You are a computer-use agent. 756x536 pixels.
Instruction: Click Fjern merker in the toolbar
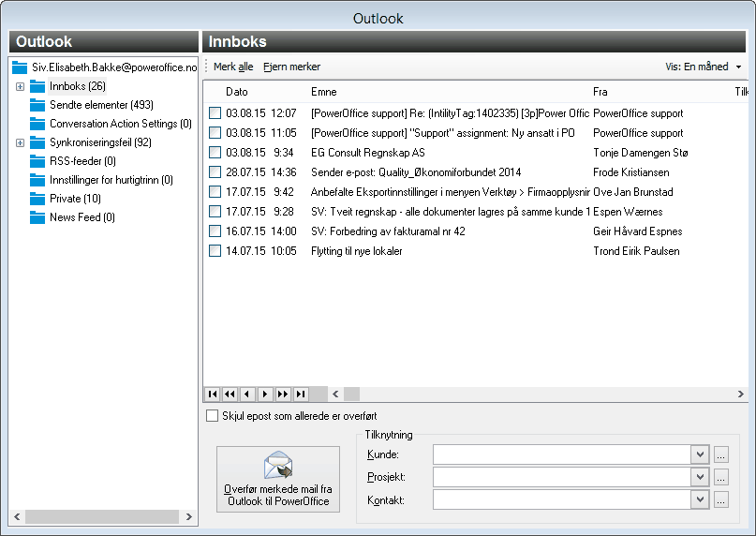tap(291, 67)
